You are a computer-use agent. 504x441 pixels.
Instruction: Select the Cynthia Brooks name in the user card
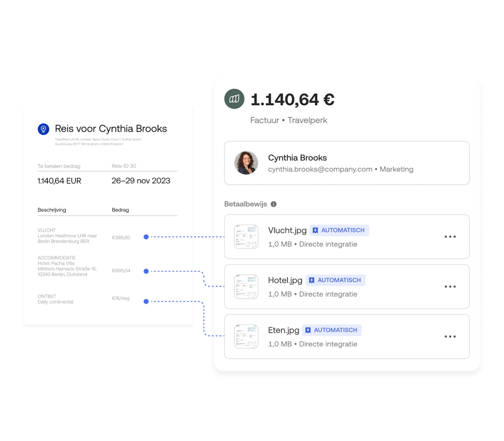tap(297, 158)
